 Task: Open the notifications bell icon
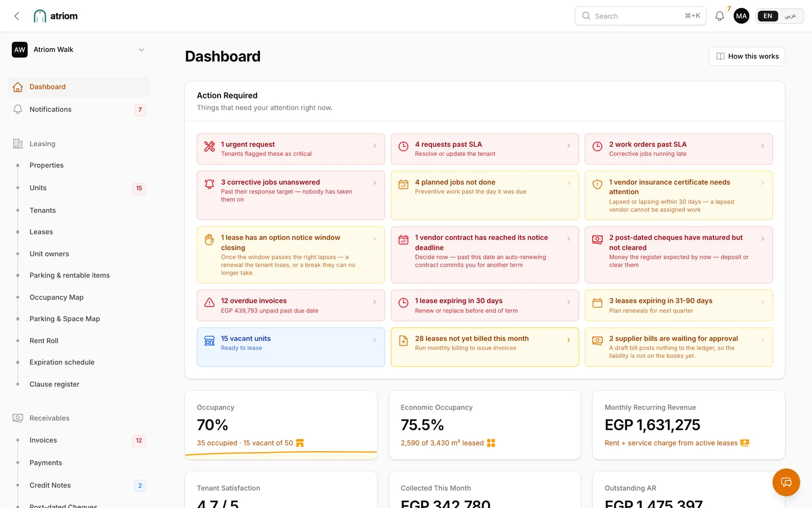[x=720, y=16]
